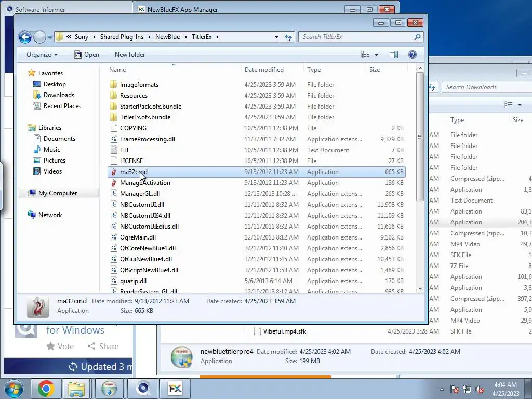Expand arrow after Sony in breadcrumb
Image resolution: width=532 pixels, height=399 pixels.
(95, 37)
